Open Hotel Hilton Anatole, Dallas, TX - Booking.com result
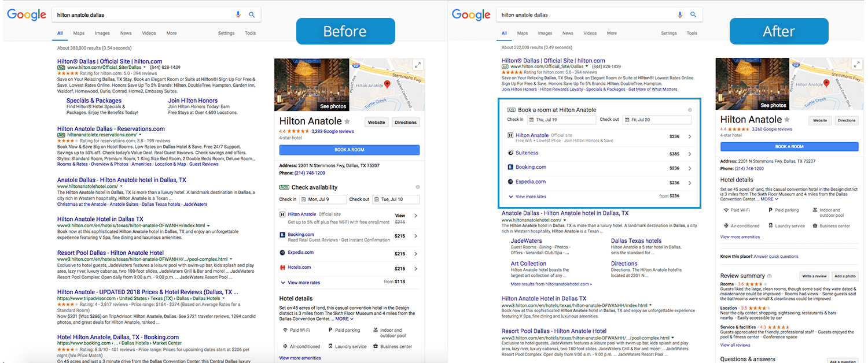 (x=118, y=337)
